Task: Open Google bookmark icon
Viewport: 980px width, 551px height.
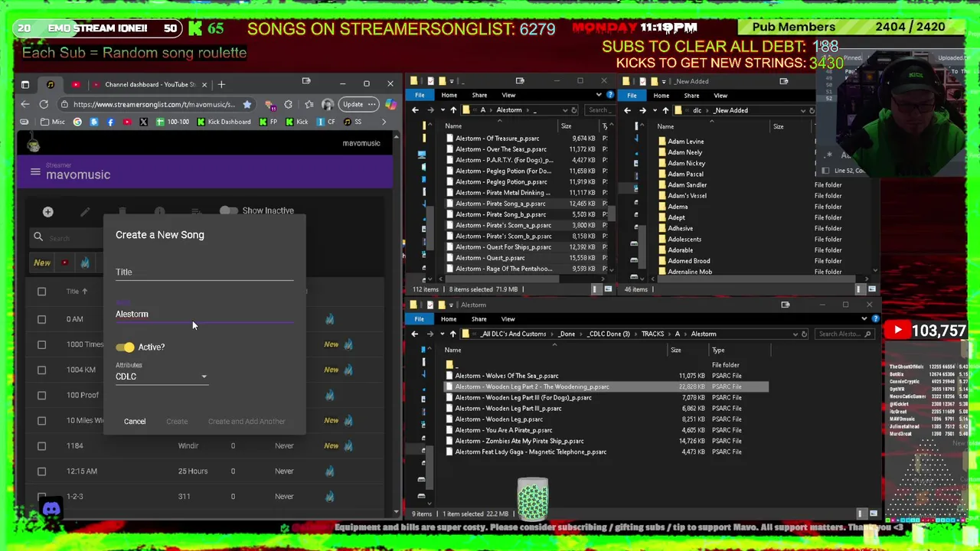Action: [77, 122]
